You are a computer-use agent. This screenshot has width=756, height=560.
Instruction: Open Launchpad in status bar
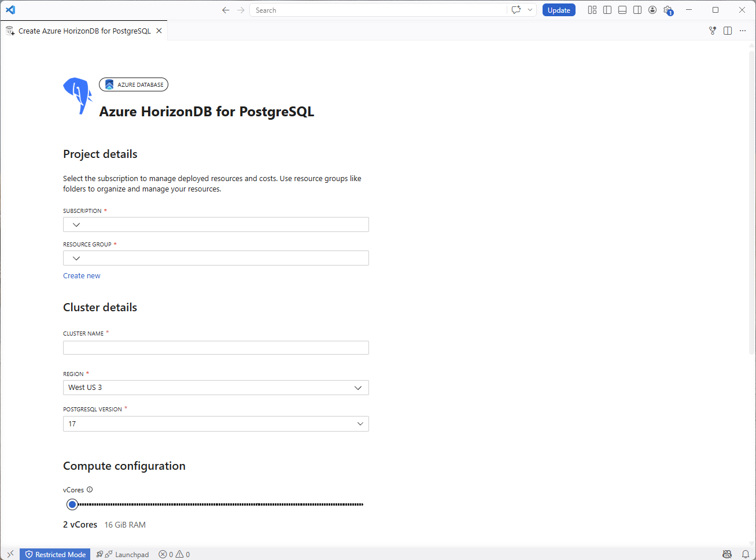tap(123, 554)
